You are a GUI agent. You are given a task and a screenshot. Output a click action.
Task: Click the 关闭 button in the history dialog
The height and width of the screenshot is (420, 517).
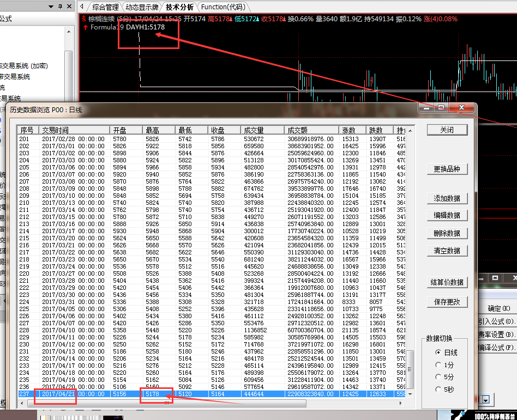447,130
